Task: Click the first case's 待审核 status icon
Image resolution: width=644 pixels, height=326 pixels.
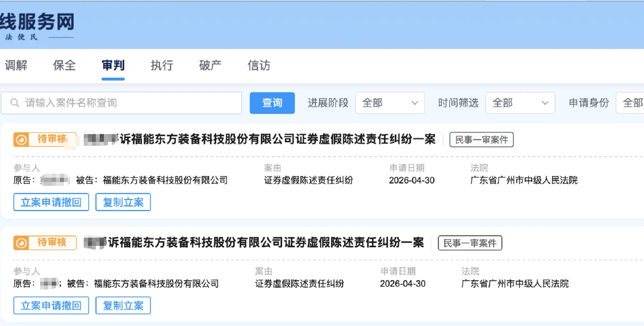Action: coord(21,139)
